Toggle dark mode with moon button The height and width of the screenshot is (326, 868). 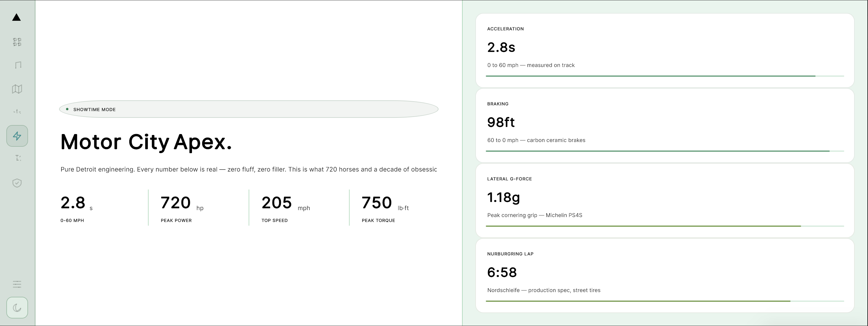17,308
